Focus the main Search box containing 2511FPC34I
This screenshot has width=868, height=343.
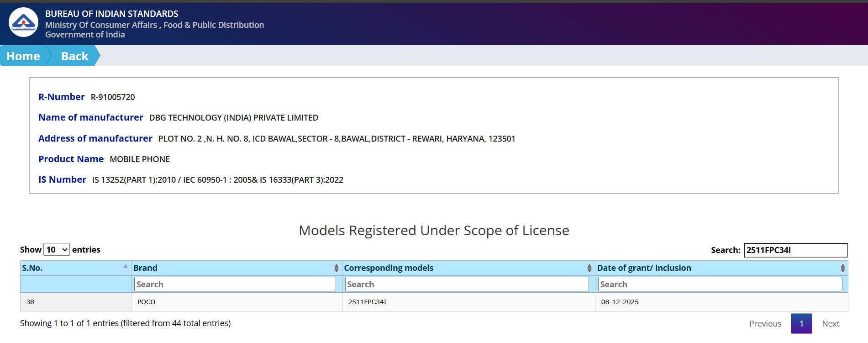pos(795,250)
